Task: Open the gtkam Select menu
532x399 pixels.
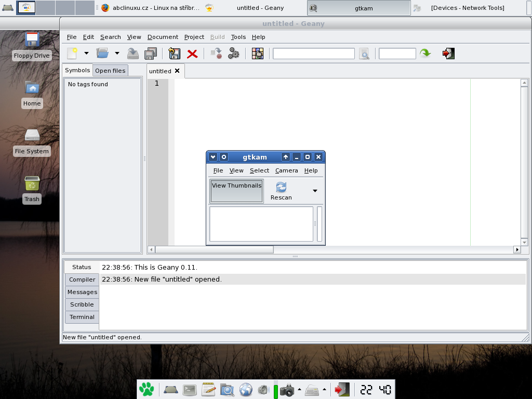Action: [260, 170]
